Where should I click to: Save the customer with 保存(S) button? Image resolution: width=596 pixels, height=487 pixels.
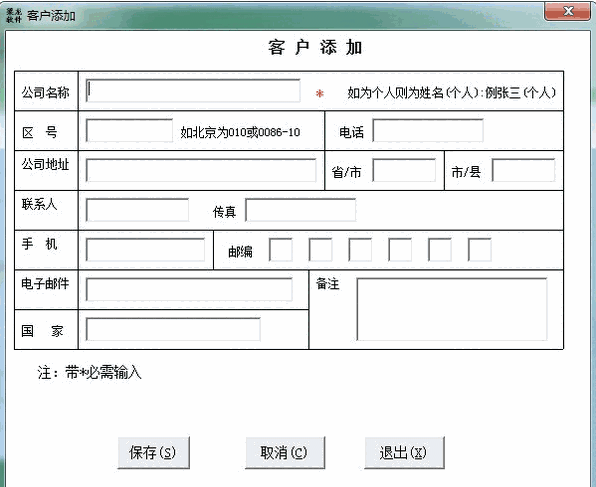tap(154, 452)
